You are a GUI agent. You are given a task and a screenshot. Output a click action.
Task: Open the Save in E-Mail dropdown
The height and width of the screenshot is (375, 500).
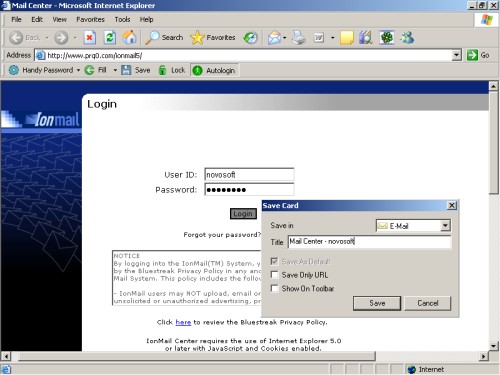(445, 226)
